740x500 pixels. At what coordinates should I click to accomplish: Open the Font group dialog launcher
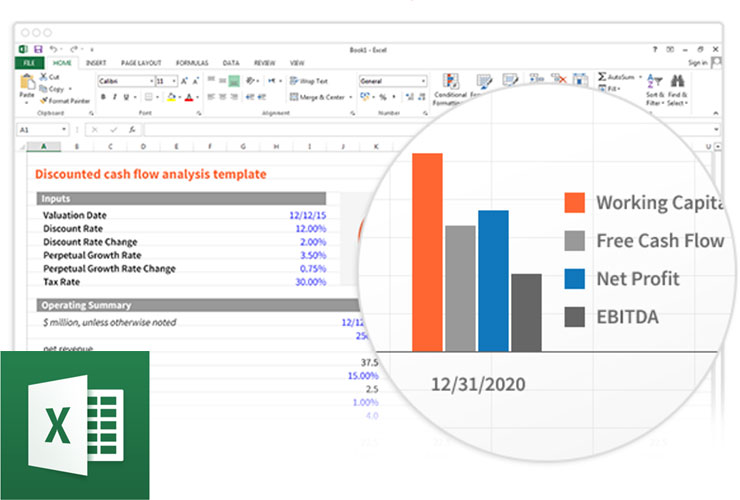(199, 113)
